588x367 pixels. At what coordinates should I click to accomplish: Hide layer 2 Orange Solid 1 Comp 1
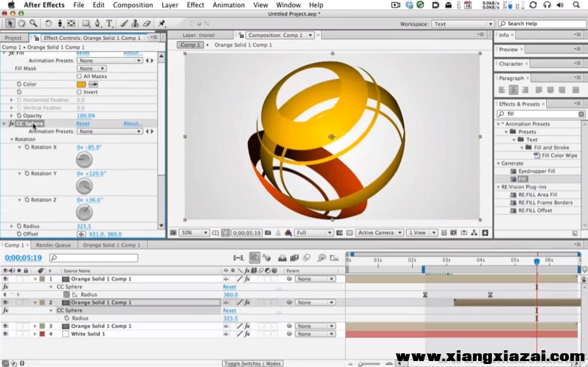(5, 303)
